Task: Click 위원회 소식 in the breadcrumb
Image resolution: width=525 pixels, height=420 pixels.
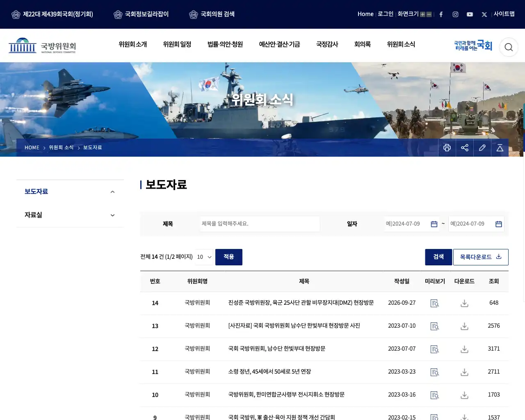Action: 61,148
